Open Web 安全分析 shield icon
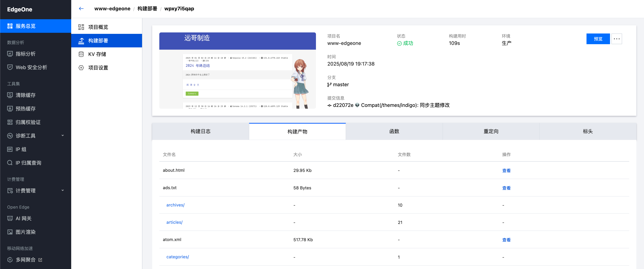Viewport: 644px width, 269px height. tap(10, 67)
